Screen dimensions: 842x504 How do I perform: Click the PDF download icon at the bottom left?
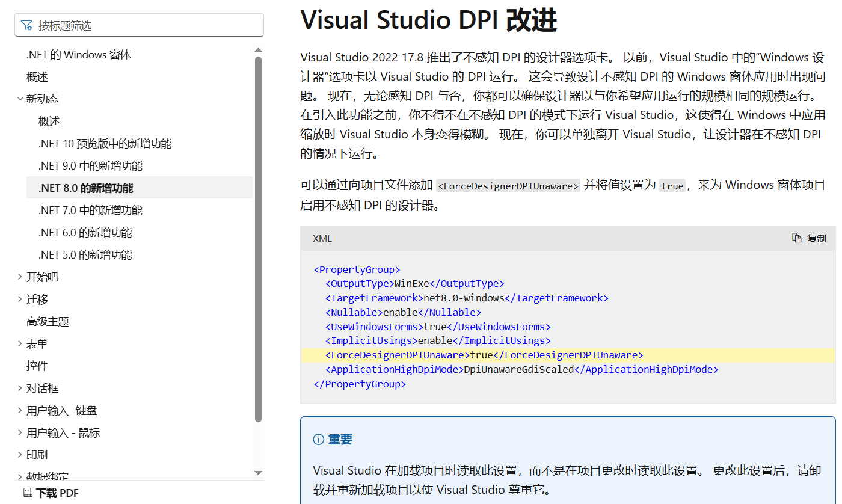coord(28,493)
